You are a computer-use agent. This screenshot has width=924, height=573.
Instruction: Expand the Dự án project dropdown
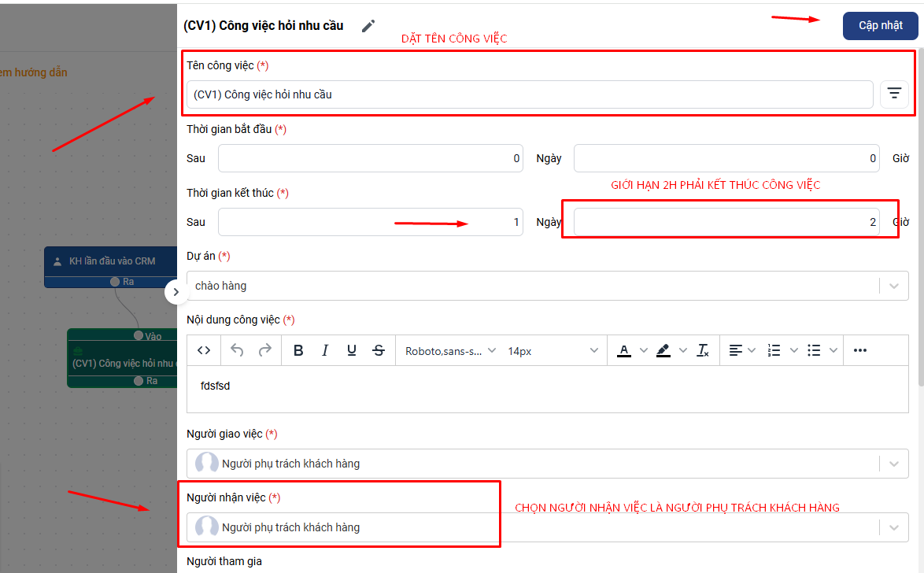click(x=894, y=286)
